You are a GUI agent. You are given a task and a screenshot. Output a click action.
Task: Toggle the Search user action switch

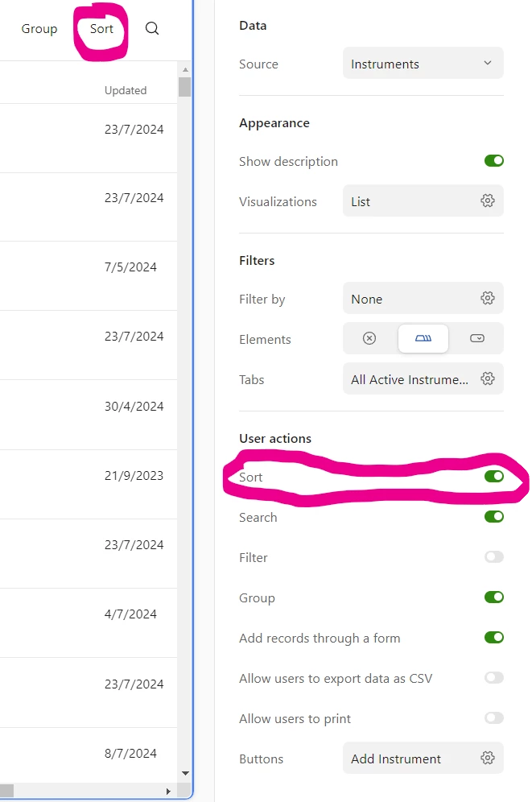pyautogui.click(x=494, y=517)
